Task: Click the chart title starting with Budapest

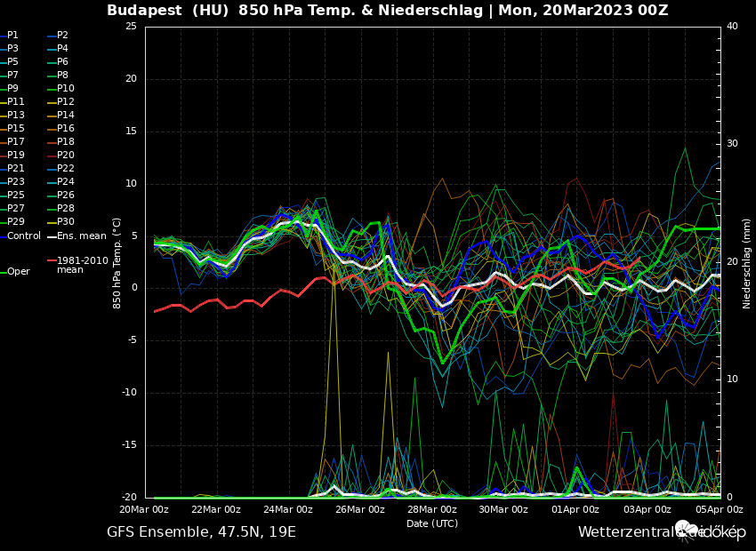Action: 387,11
